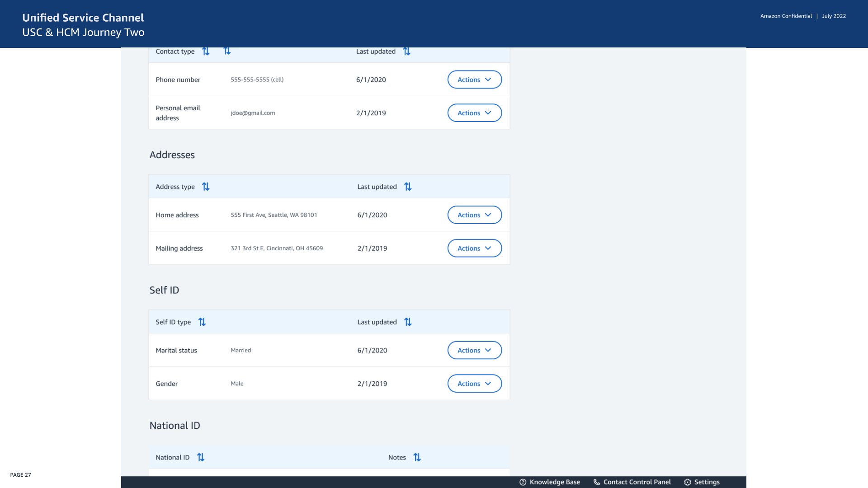Expand Actions menu for Mailing address
Viewport: 868px width, 488px height.
(x=474, y=248)
